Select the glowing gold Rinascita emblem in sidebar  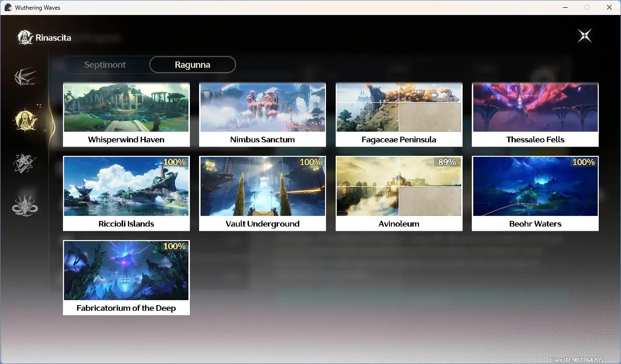[26, 120]
